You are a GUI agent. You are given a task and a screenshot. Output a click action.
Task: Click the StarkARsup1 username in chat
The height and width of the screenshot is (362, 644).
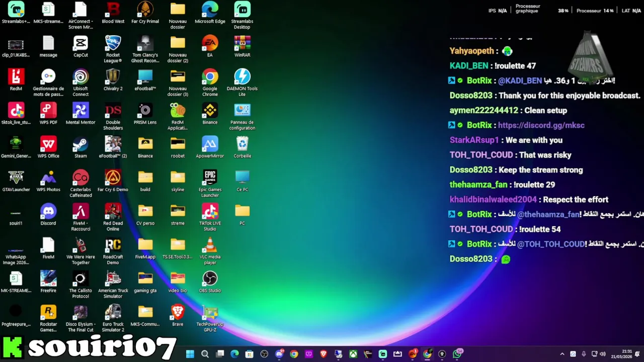point(474,140)
